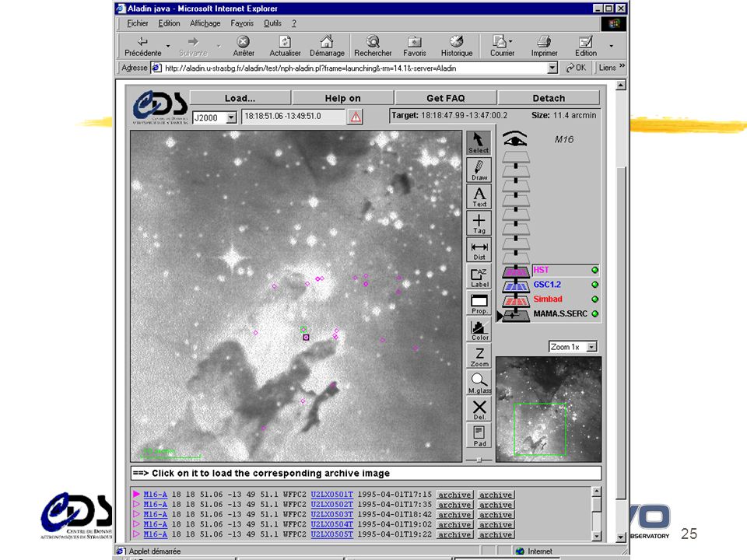
Task: Click the Help on button
Action: [x=343, y=98]
